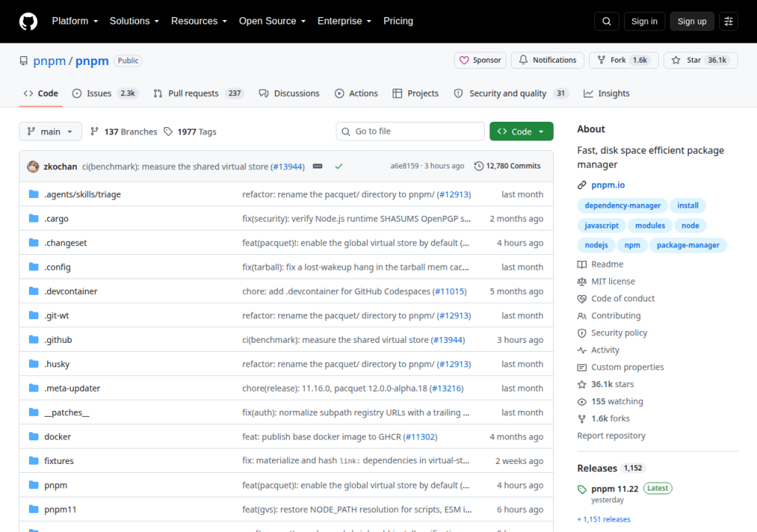Screen dimensions: 757x532
Task: Open the green Code dropdown button
Action: [x=521, y=132]
